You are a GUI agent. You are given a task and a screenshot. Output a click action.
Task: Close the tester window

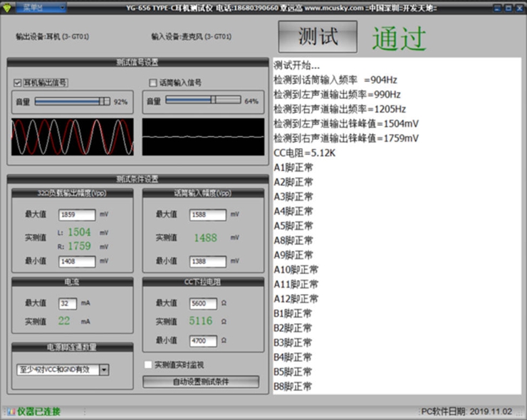521,8
